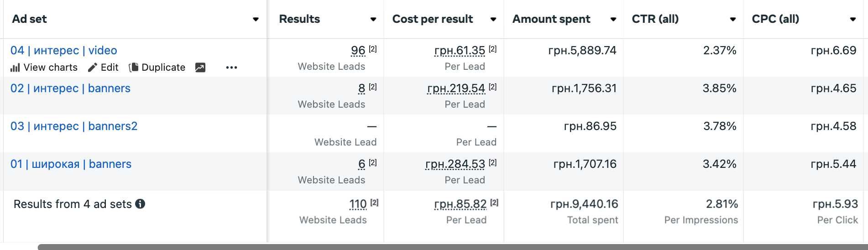Expand the Results column dropdown arrow
The image size is (868, 250).
(373, 19)
